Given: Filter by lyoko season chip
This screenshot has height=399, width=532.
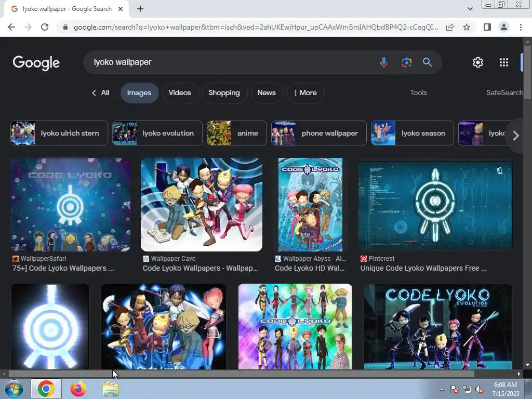Looking at the screenshot, I should pos(412,134).
